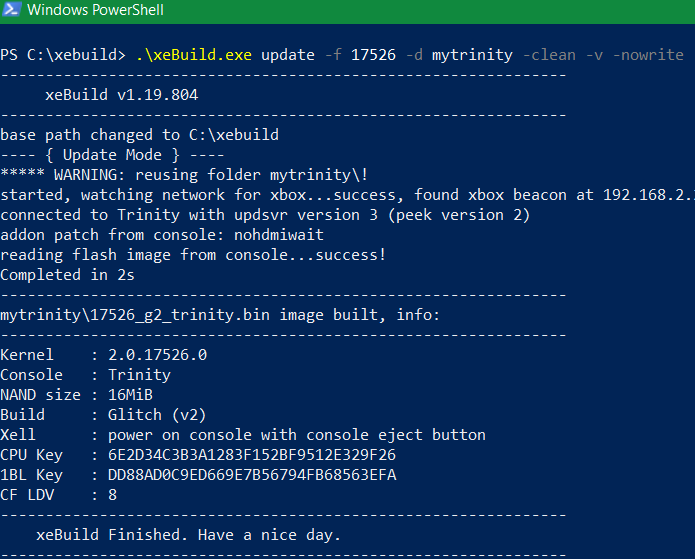Click the xeBuild v1.19.804 version line
695x559 pixels.
click(x=121, y=95)
